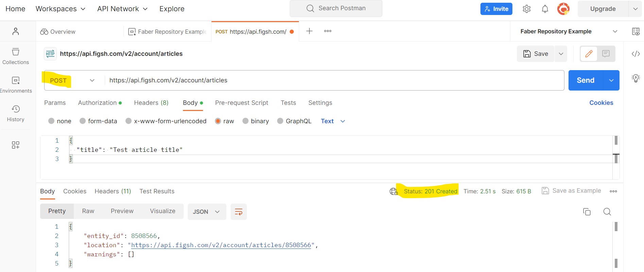Screen dimensions: 644x272
Task: Open the environment quick look icon
Action: (635, 31)
